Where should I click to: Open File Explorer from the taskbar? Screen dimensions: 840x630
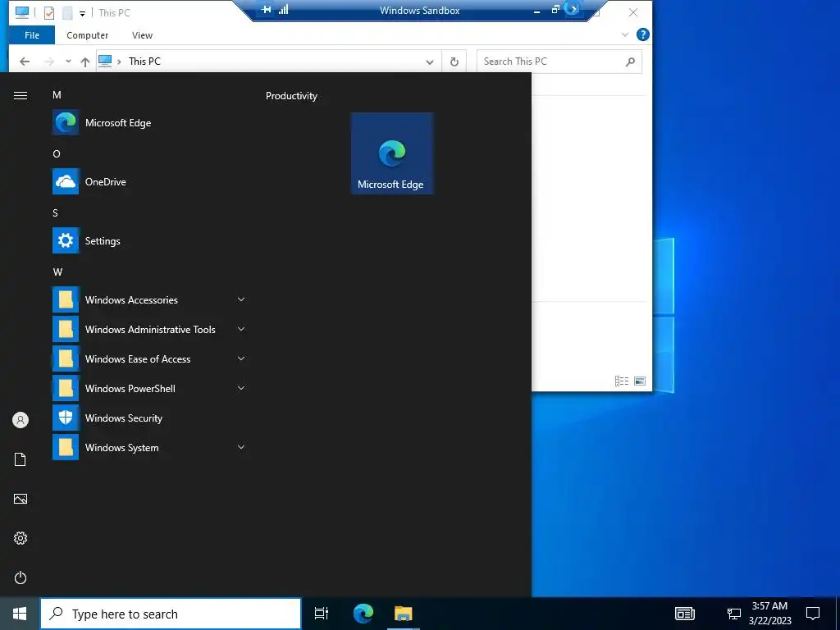[404, 614]
